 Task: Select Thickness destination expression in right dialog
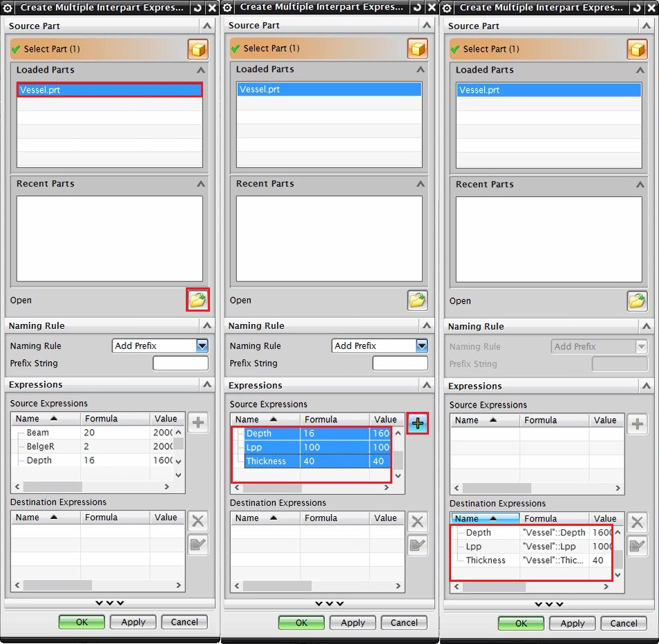coord(531,560)
